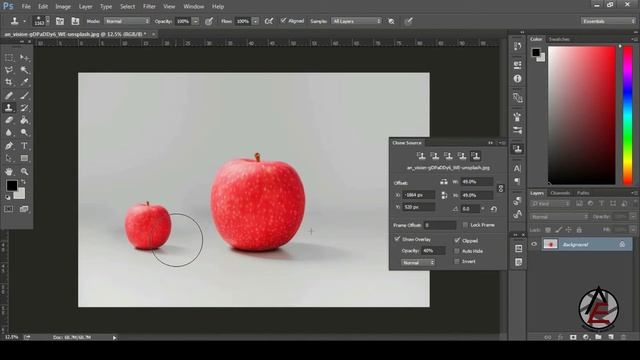Select the Paint Bucket tool
The height and width of the screenshot is (360, 640).
[x=24, y=120]
